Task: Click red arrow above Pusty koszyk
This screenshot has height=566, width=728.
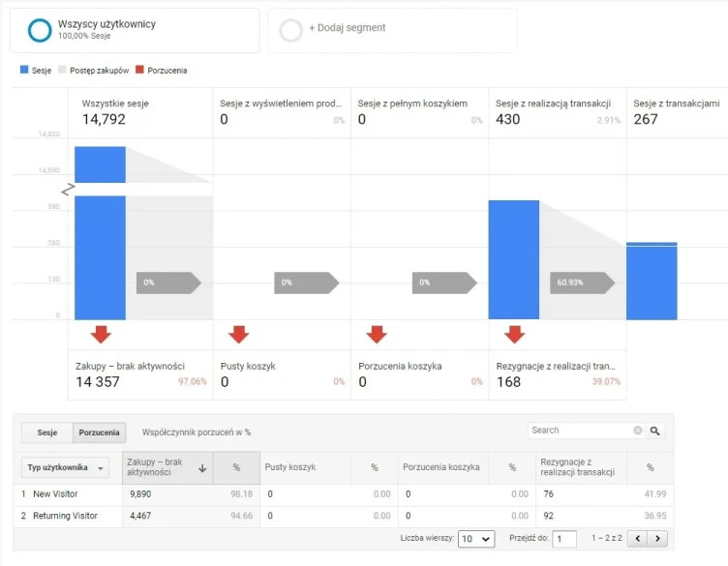Action: tap(239, 335)
